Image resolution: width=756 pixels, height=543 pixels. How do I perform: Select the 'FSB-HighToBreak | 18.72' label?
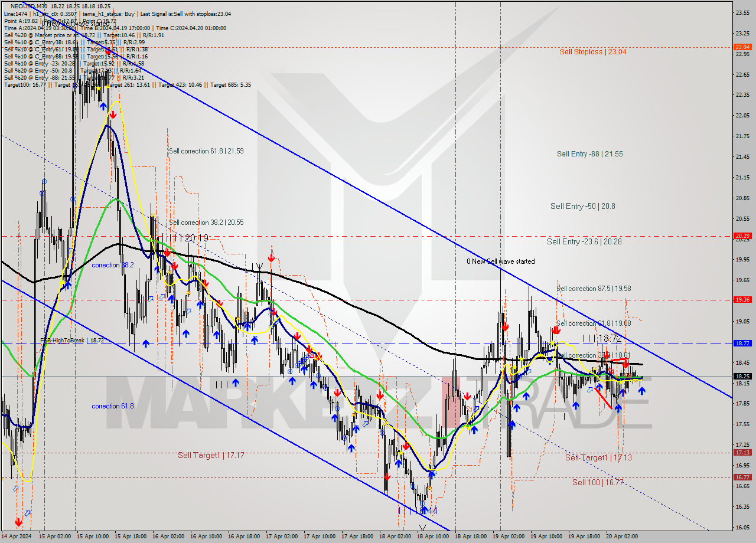tap(72, 341)
